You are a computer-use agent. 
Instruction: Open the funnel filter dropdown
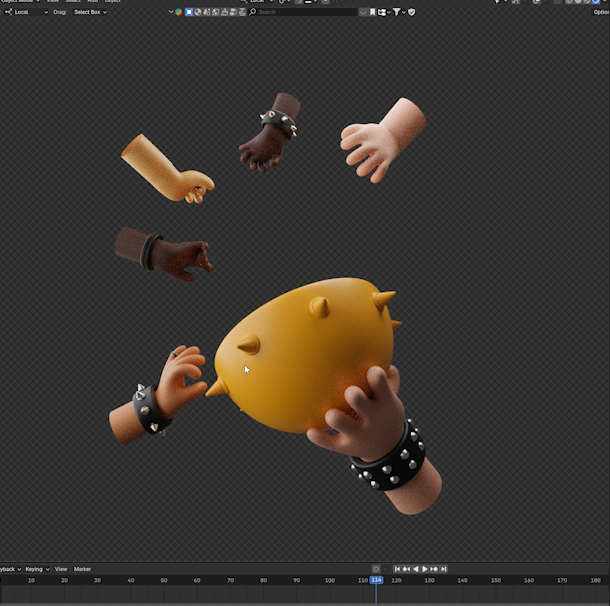coord(399,12)
